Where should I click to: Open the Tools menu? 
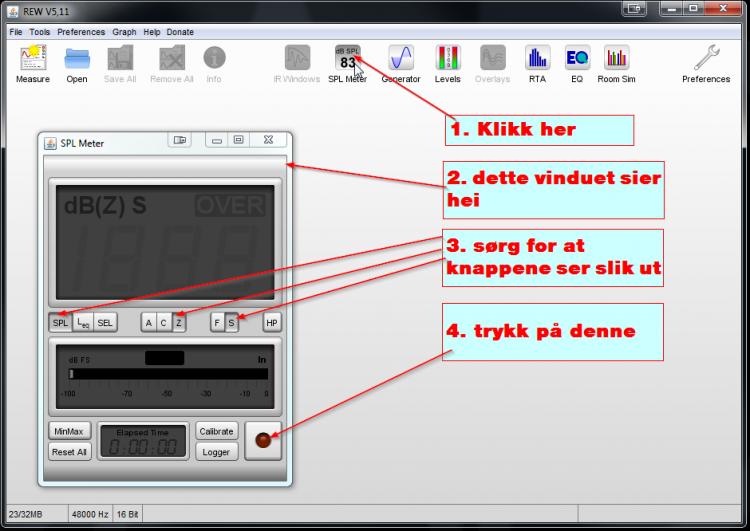click(40, 32)
